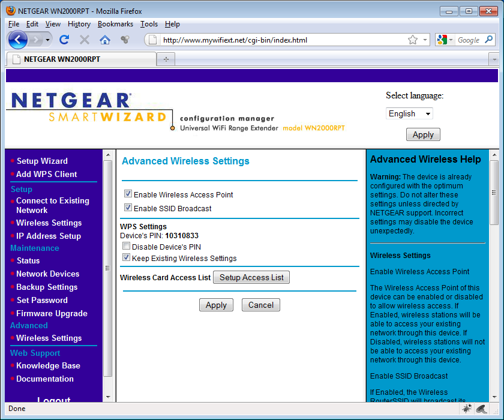Click the sidebar menu scrollbar thumb
Image resolution: width=504 pixels, height=420 pixels.
[107, 268]
